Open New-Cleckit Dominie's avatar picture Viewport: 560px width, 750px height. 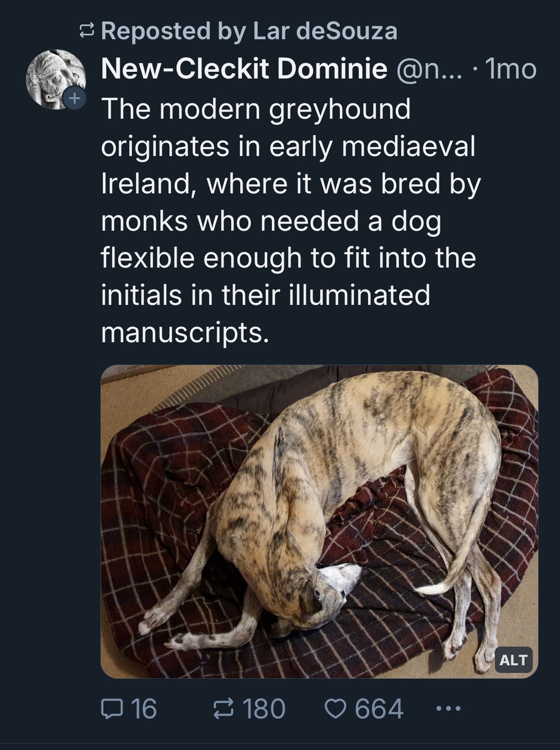(56, 79)
